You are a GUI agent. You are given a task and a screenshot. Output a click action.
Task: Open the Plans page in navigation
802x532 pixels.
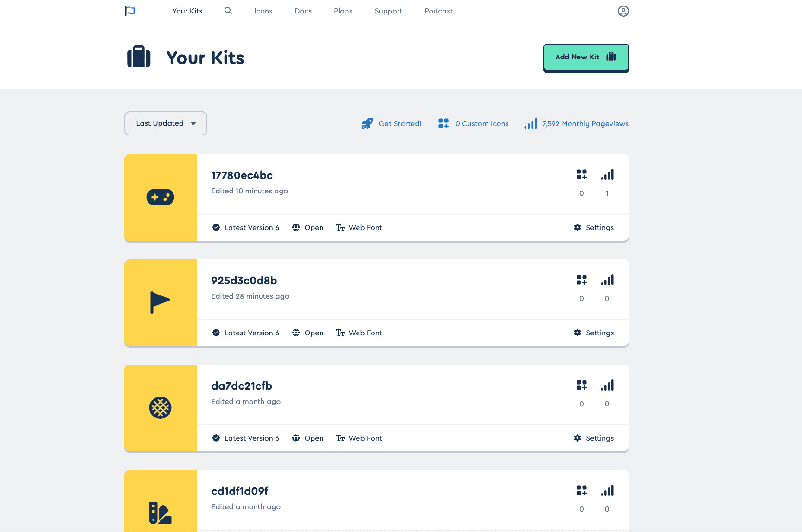pos(343,11)
